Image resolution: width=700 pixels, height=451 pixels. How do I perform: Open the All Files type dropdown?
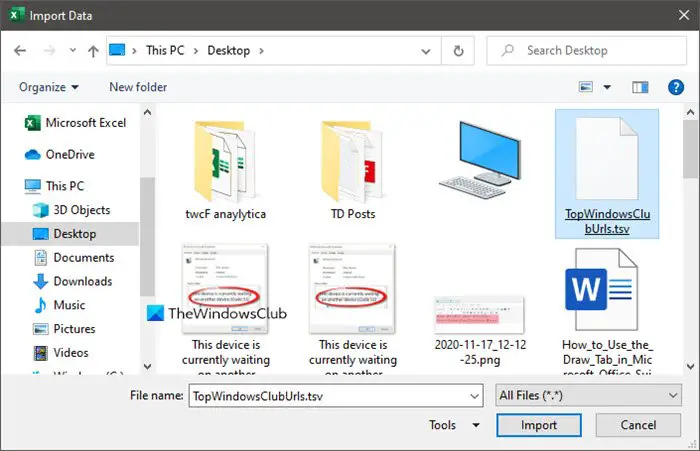[x=588, y=395]
